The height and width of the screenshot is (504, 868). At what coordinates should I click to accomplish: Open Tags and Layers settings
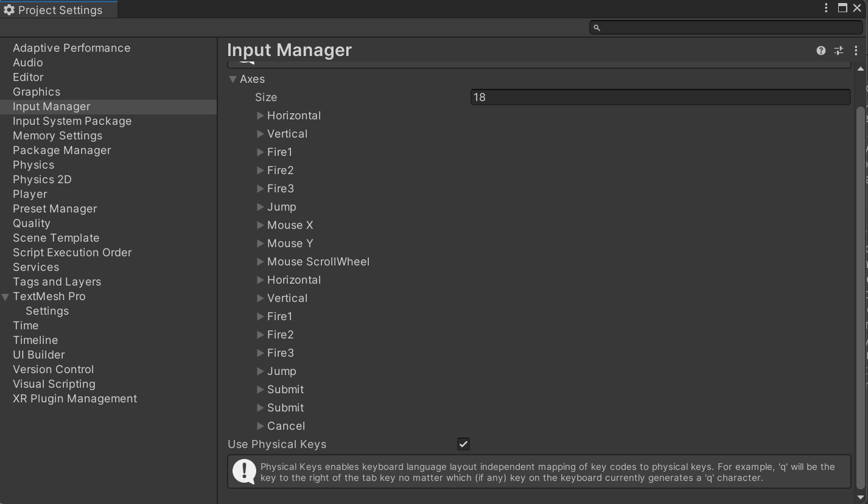click(57, 282)
